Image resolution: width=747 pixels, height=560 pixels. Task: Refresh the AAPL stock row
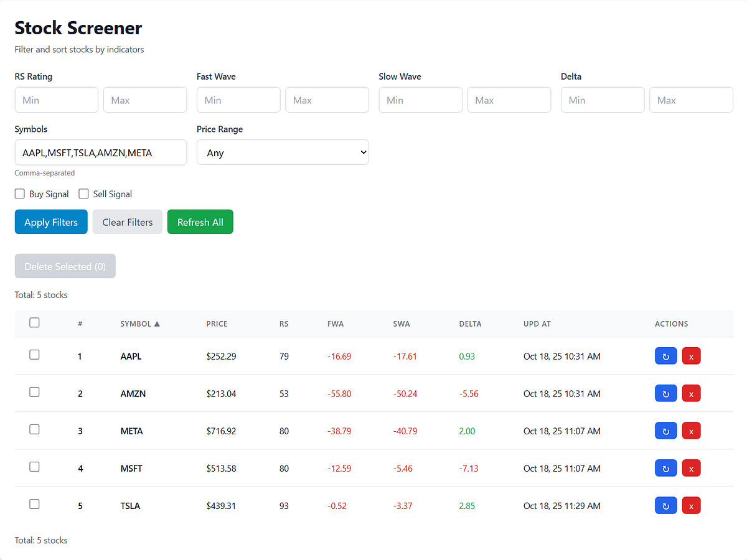pyautogui.click(x=665, y=356)
